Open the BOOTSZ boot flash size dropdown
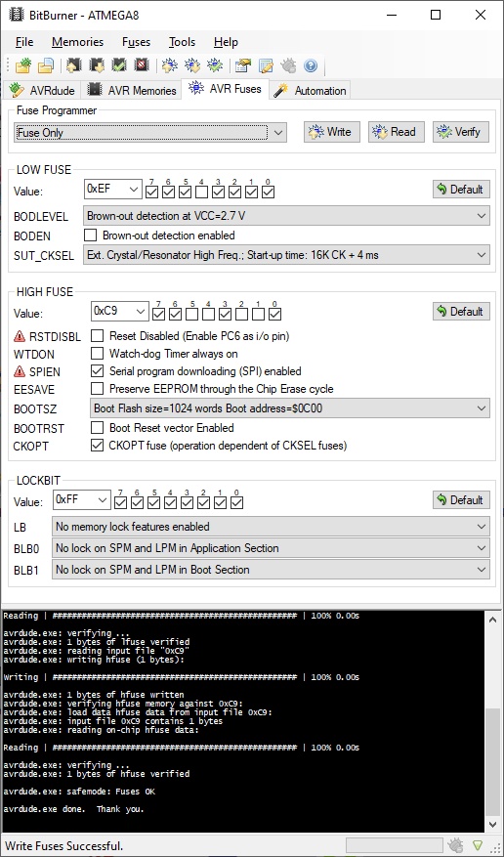This screenshot has width=504, height=857. [x=289, y=408]
